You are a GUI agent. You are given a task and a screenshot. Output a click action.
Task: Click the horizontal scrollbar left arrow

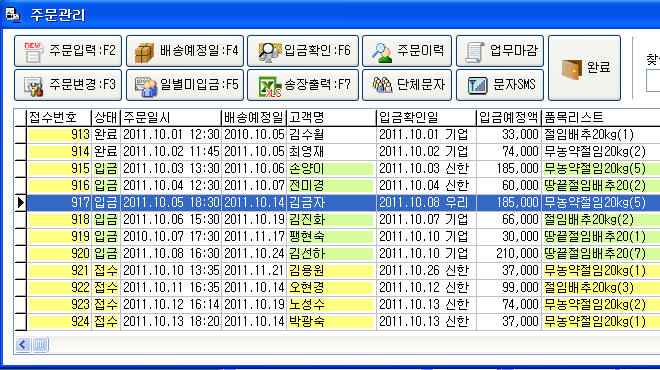point(23,345)
